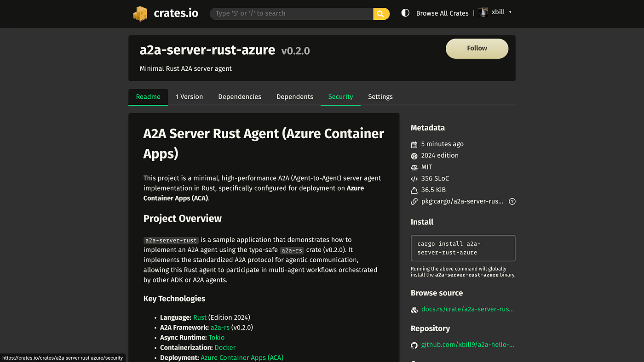
Task: Click the a2a-server-rust inline code text
Action: click(171, 240)
